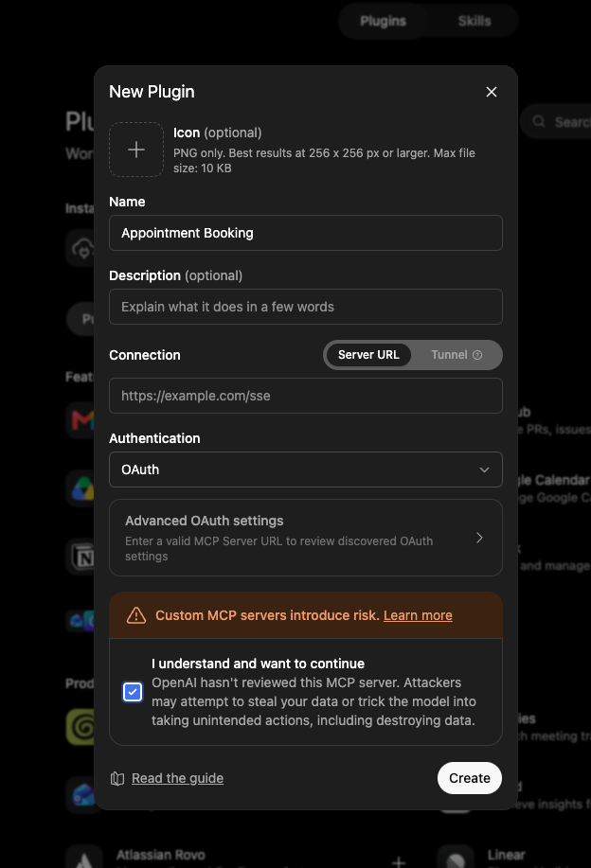Click the Description input field

[306, 307]
